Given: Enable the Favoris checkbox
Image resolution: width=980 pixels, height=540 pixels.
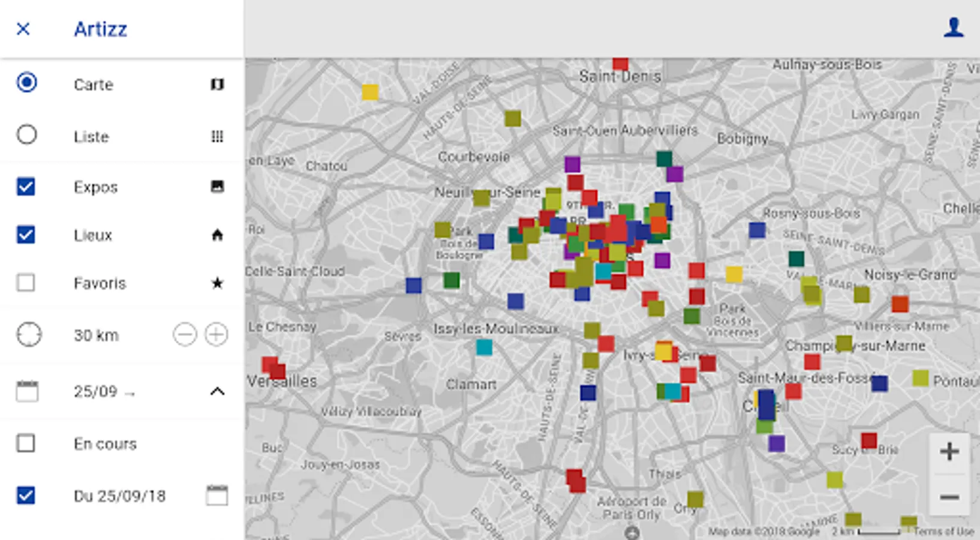Looking at the screenshot, I should (26, 283).
